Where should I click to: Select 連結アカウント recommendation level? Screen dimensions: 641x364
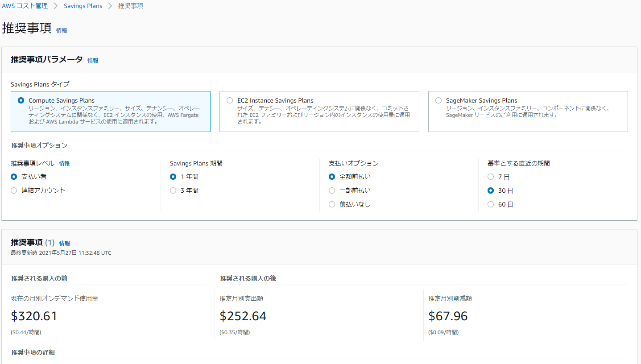coord(14,190)
